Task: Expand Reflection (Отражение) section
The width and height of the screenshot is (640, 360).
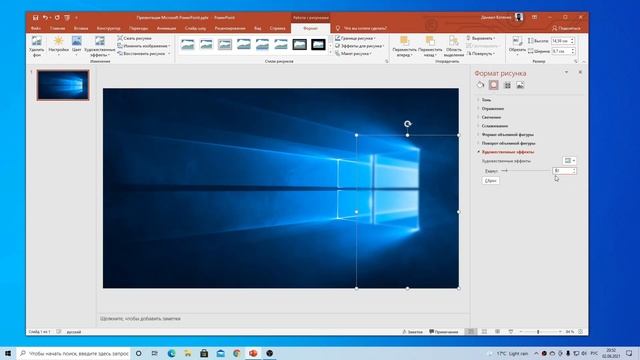Action: click(x=493, y=109)
